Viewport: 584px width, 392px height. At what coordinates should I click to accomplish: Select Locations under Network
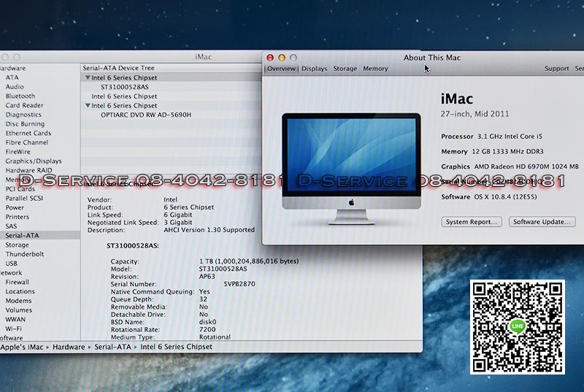(x=20, y=291)
